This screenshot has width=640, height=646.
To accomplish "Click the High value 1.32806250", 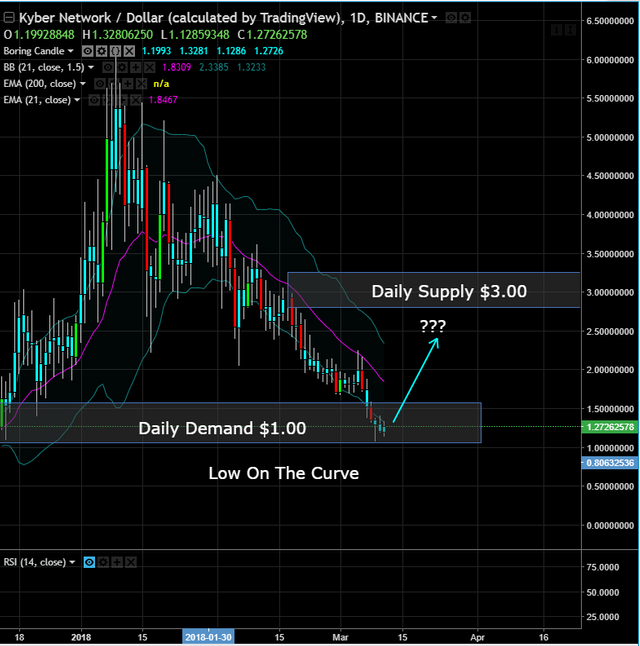I will 122,35.
